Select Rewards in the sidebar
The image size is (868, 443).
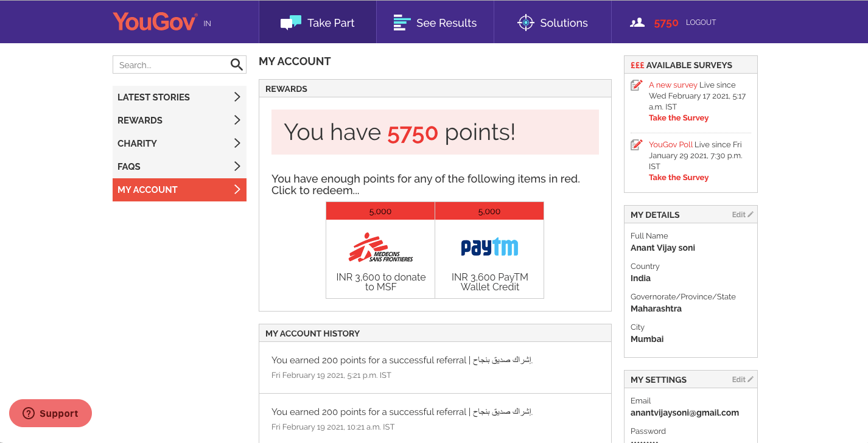(x=180, y=120)
